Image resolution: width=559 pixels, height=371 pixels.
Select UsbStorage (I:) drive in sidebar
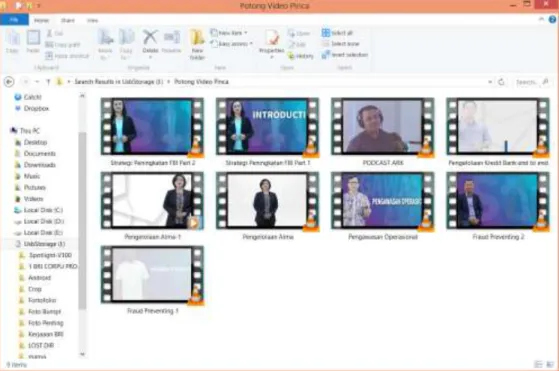pyautogui.click(x=40, y=244)
